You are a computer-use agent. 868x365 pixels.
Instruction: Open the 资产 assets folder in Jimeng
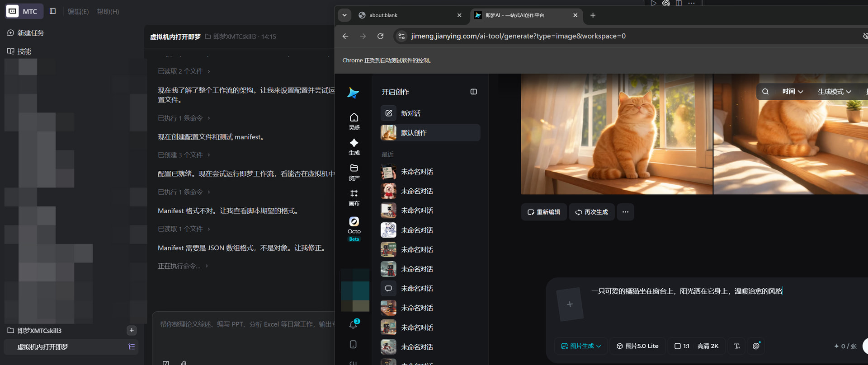click(354, 172)
